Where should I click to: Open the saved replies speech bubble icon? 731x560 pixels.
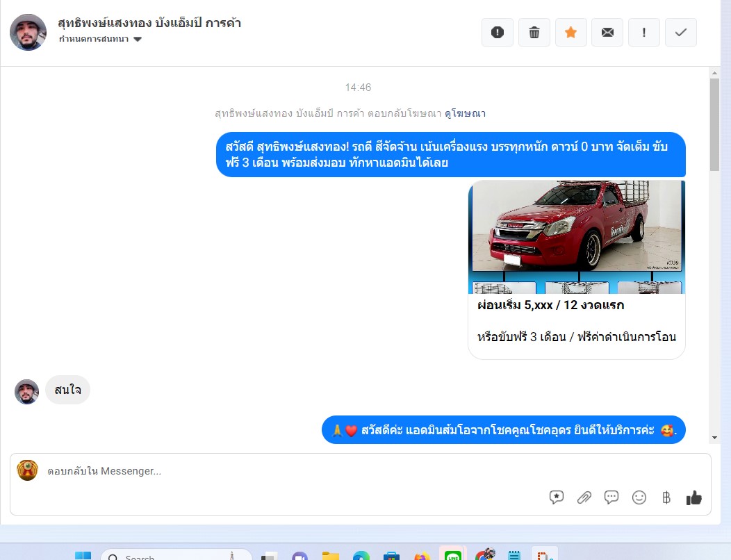pyautogui.click(x=611, y=497)
